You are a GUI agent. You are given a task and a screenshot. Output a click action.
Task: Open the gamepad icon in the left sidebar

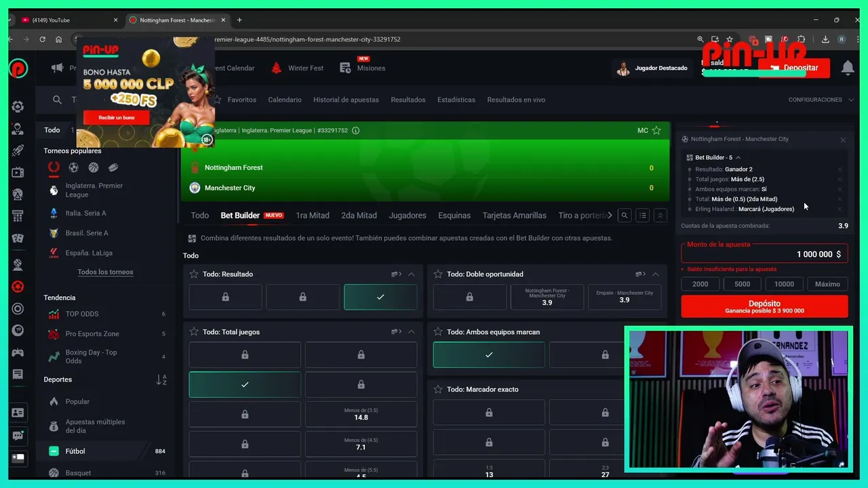(18, 352)
